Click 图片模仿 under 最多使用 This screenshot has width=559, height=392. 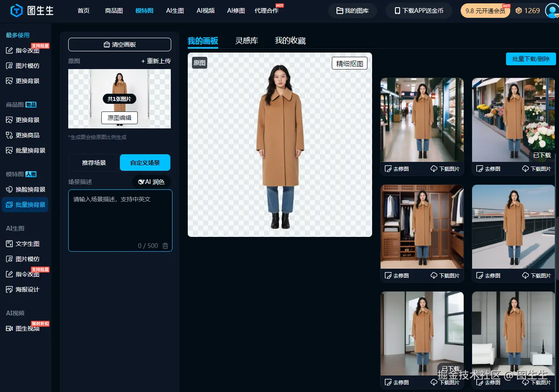click(23, 66)
